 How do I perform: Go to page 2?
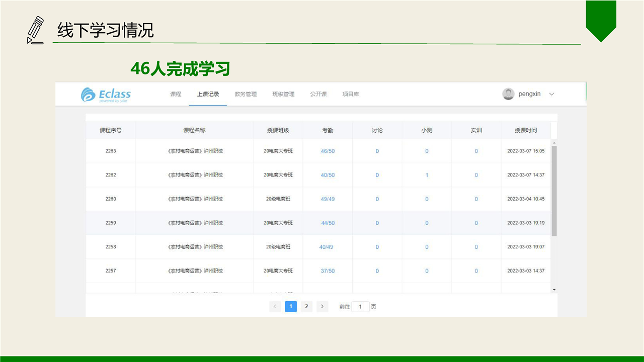(x=306, y=306)
